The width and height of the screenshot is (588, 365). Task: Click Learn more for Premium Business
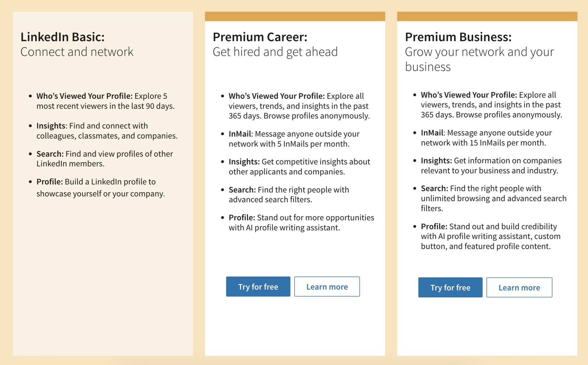[519, 287]
